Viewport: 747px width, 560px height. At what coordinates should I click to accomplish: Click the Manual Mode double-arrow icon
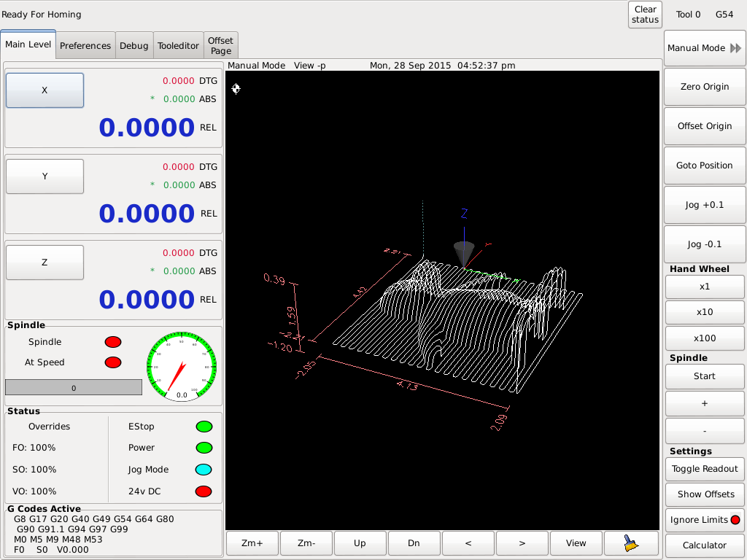point(735,48)
